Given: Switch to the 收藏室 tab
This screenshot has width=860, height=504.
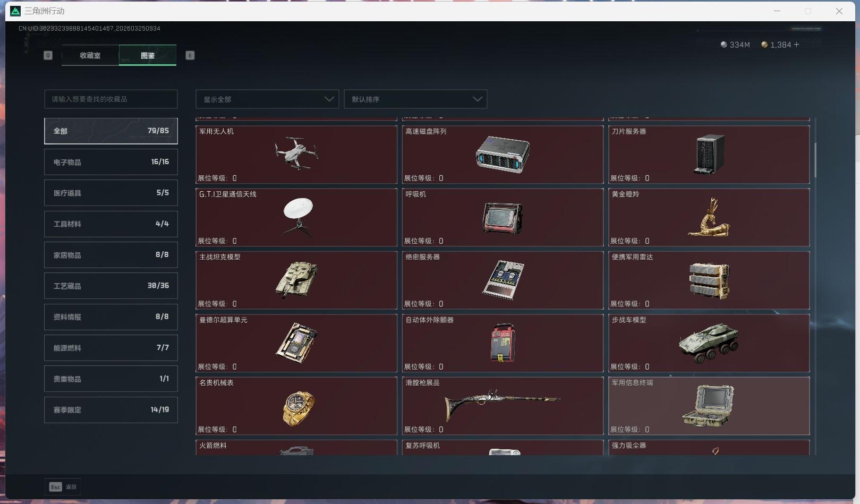Looking at the screenshot, I should 89,55.
